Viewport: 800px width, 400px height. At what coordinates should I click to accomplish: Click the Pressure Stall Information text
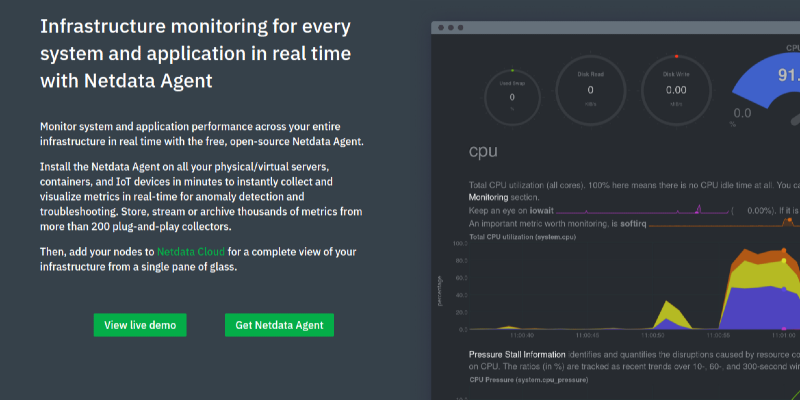pos(517,354)
